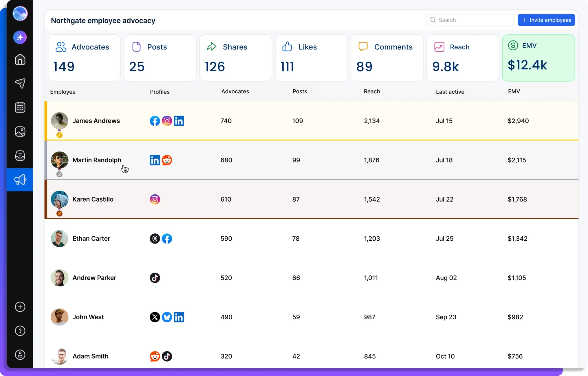The image size is (588, 376).
Task: Click Ethan Carter's Facebook profile icon
Action: pos(167,239)
